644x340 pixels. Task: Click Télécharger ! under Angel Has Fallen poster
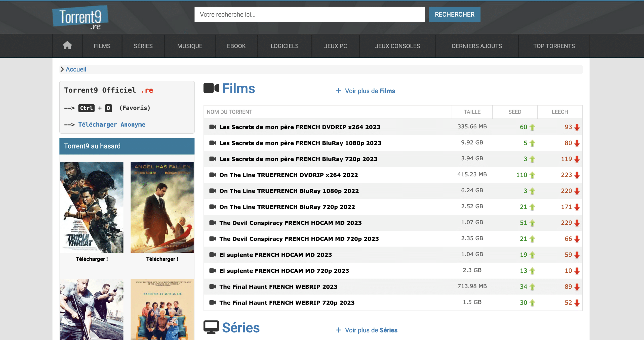(162, 259)
